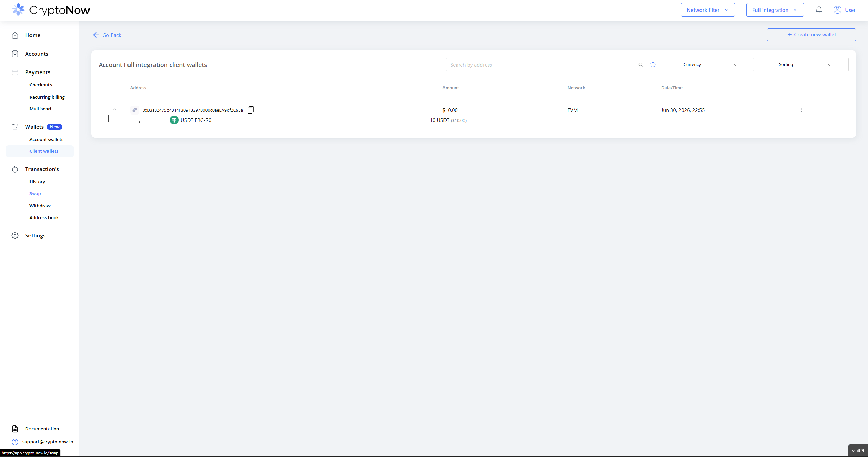Click USDT ERC-20 token label
Viewport: 868px width, 457px height.
pyautogui.click(x=196, y=120)
